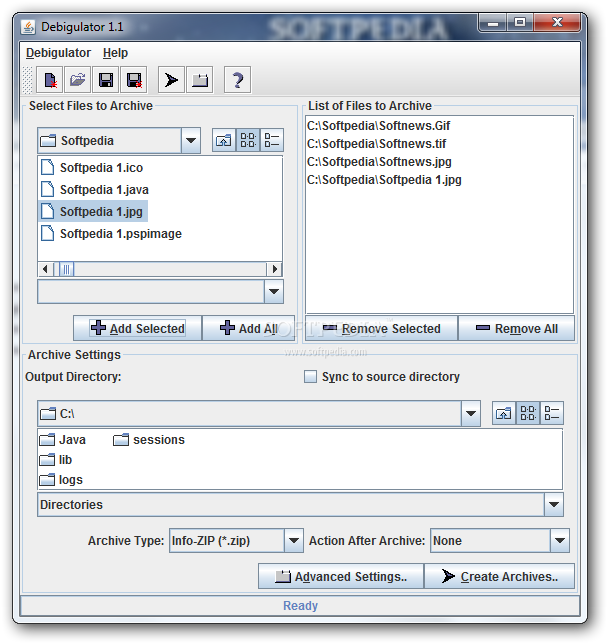Expand the Softpedia folder dropdown

click(191, 140)
